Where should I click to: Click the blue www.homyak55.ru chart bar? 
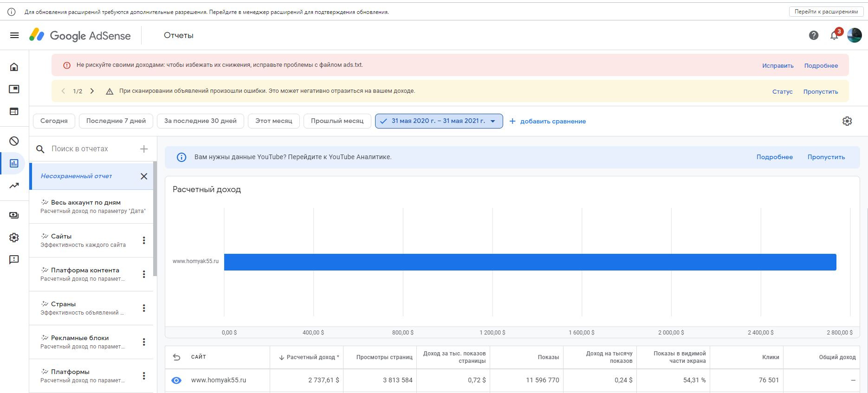point(530,262)
